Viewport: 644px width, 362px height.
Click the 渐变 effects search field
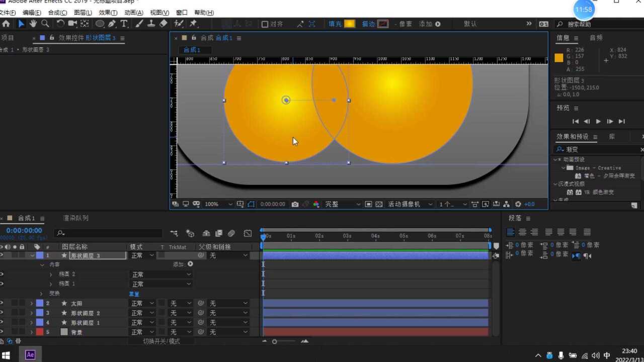[x=599, y=149]
